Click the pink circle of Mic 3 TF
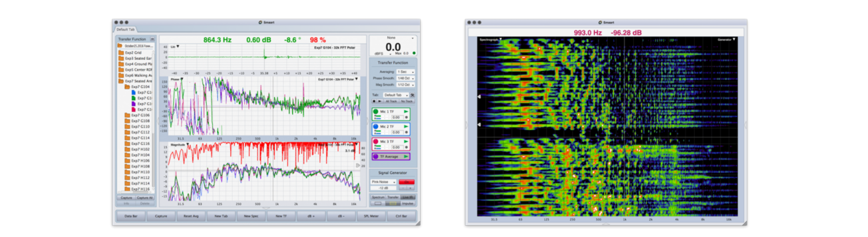Viewport: 868px width, 237px height. point(376,142)
